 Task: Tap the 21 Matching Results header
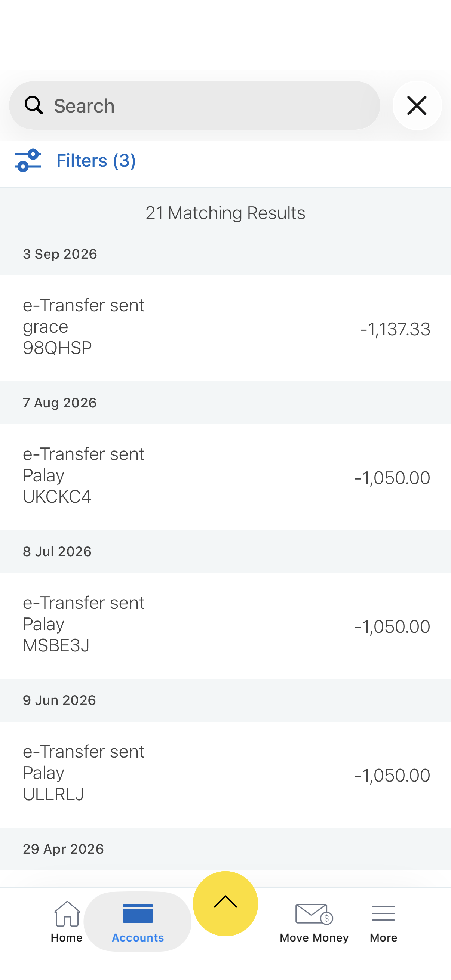coord(225,213)
